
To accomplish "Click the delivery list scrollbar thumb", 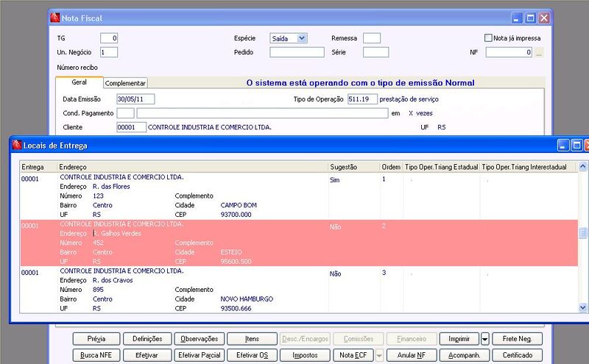I will [x=582, y=233].
